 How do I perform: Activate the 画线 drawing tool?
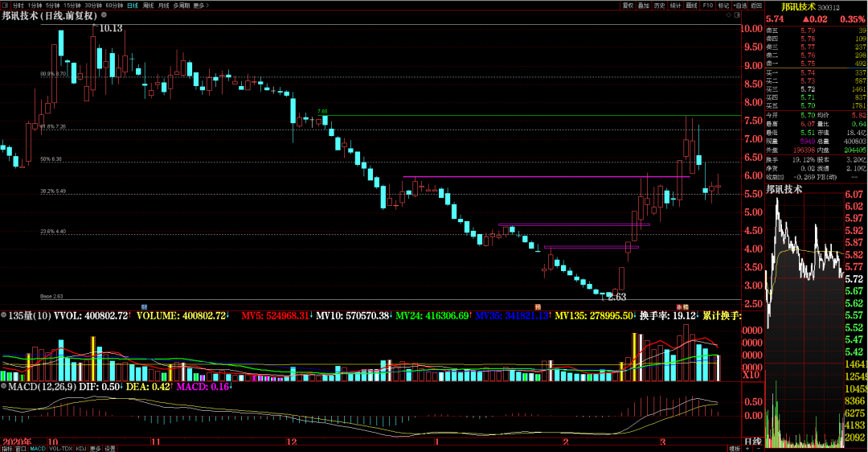tap(691, 5)
